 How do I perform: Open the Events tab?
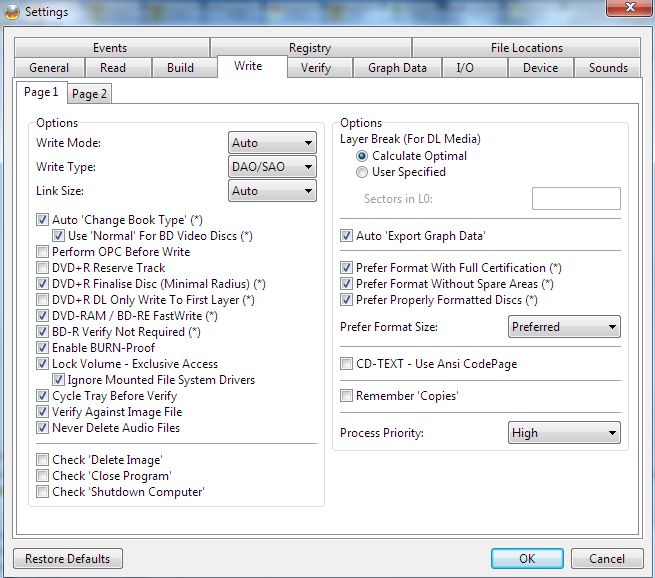pos(112,48)
